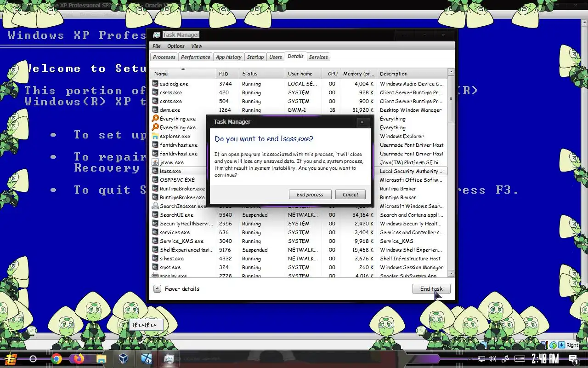Open the volume tray icon
The image size is (588, 368).
click(492, 359)
